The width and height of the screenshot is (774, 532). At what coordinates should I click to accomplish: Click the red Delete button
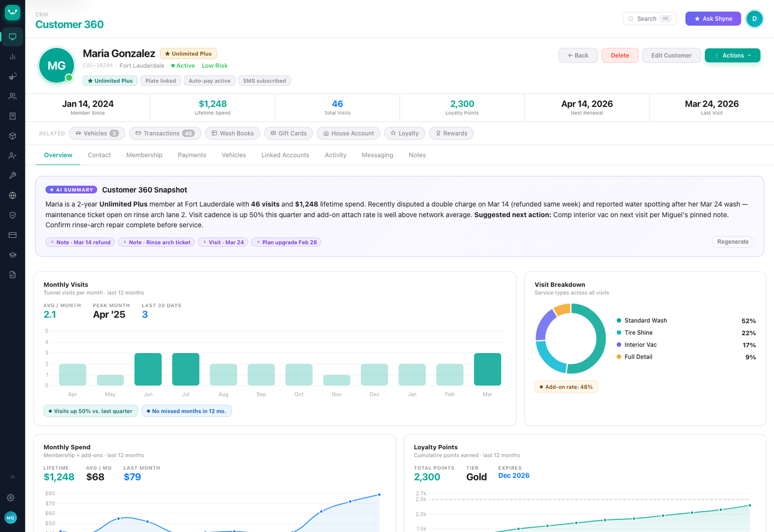coord(620,55)
